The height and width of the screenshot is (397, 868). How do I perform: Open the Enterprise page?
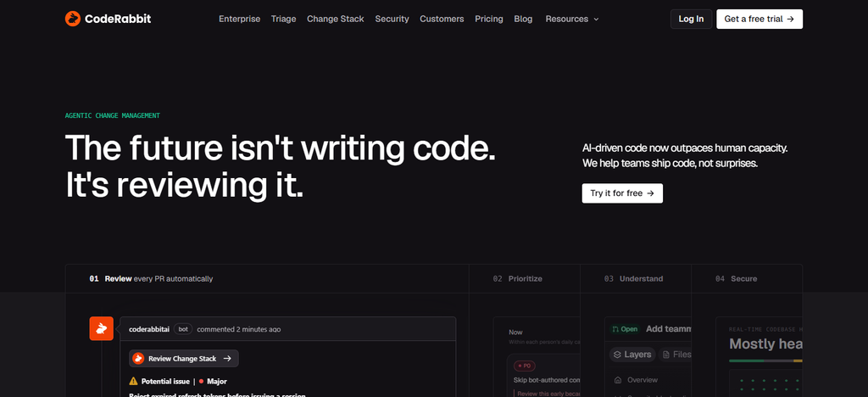(x=239, y=19)
